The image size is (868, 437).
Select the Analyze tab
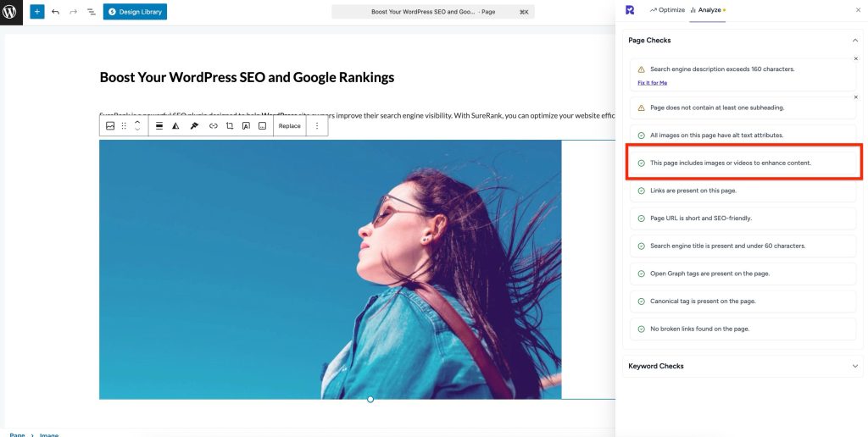coord(707,10)
